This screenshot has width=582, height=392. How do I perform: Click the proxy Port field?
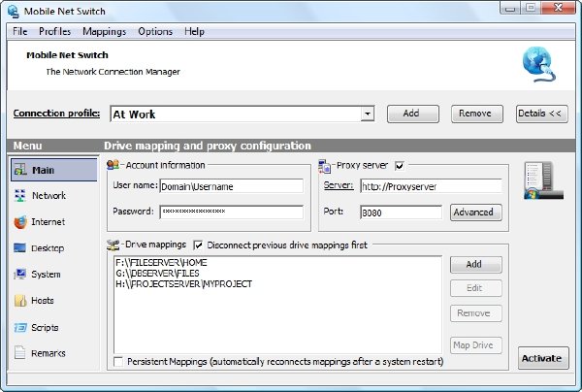[401, 212]
